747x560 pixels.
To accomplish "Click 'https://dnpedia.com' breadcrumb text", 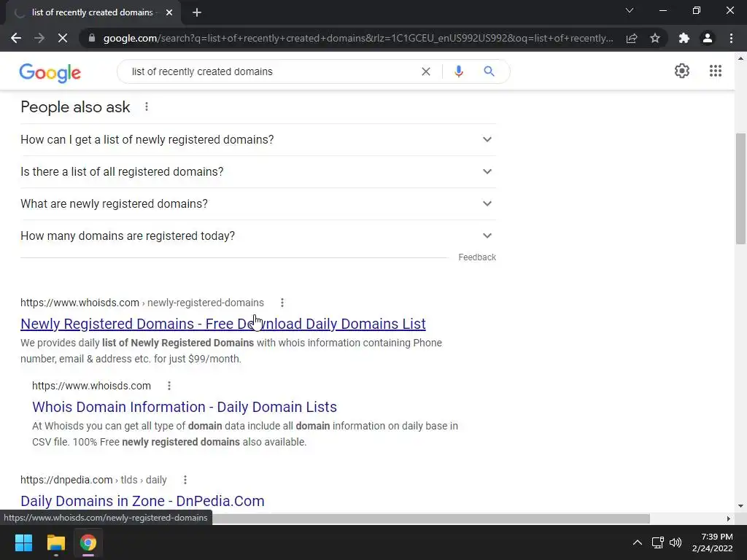I will point(66,480).
